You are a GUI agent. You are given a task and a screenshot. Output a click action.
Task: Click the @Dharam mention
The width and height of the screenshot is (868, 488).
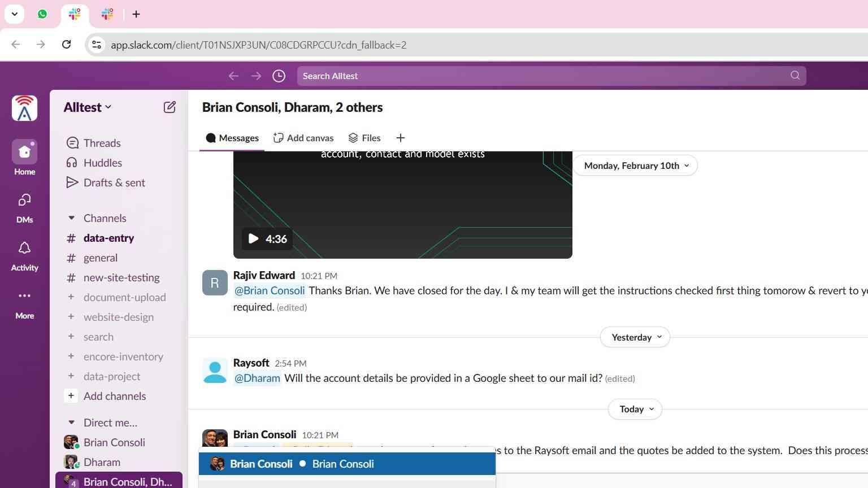257,378
